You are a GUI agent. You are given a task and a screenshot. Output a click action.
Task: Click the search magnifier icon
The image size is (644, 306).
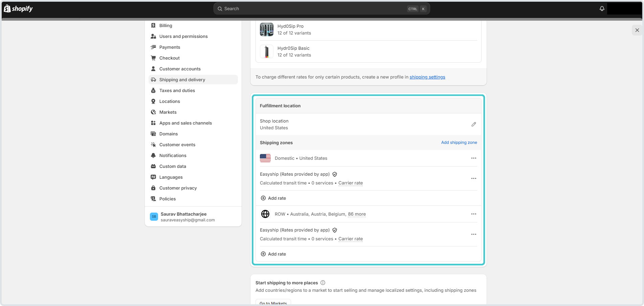tap(220, 9)
